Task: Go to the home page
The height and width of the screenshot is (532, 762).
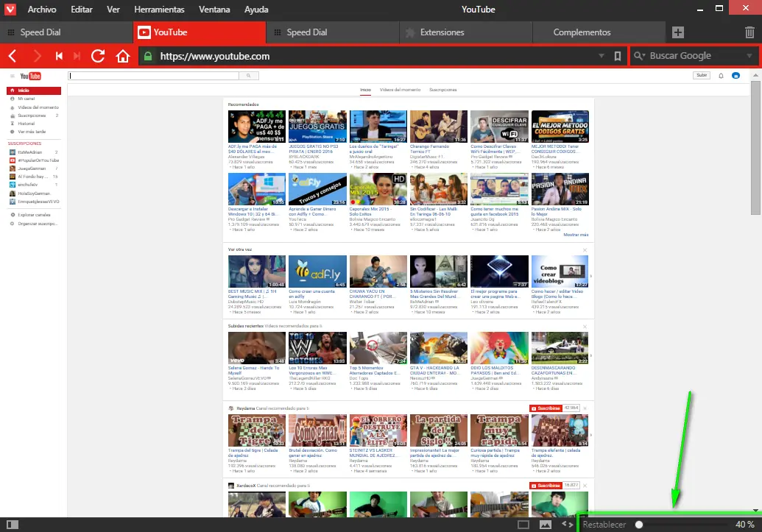Action: [x=123, y=57]
